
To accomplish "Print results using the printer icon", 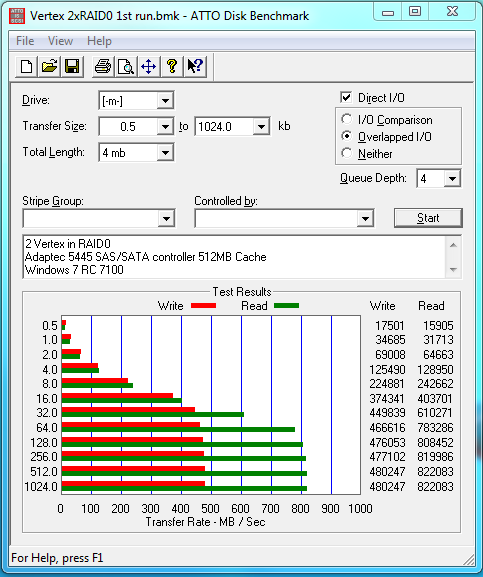I will pos(103,67).
